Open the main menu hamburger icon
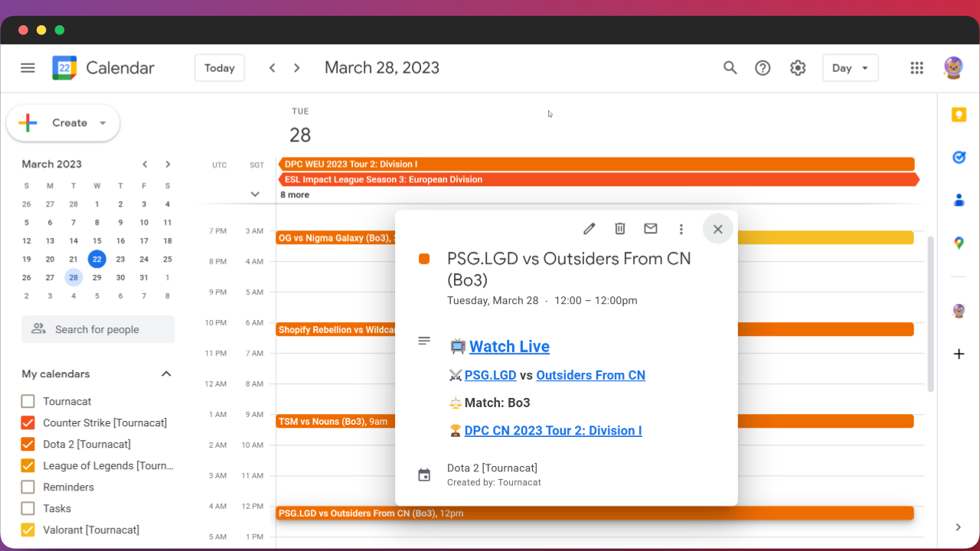980x551 pixels. 28,67
